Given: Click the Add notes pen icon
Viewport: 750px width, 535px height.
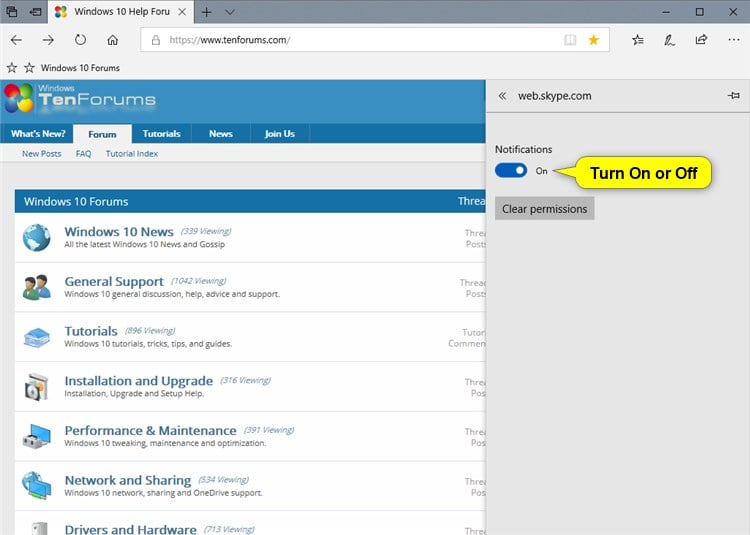Looking at the screenshot, I should tap(669, 40).
